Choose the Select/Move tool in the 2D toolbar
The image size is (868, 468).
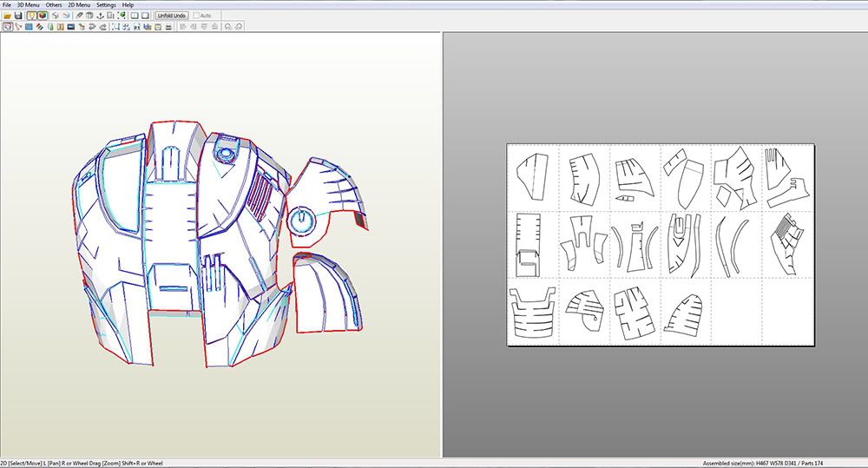[8, 27]
